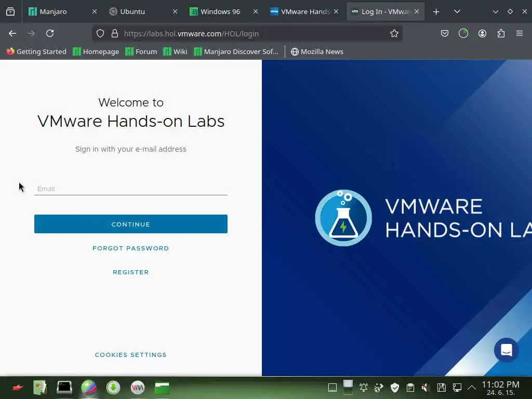This screenshot has height=399, width=532.
Task: Bookmark this page with the star
Action: [x=394, y=33]
